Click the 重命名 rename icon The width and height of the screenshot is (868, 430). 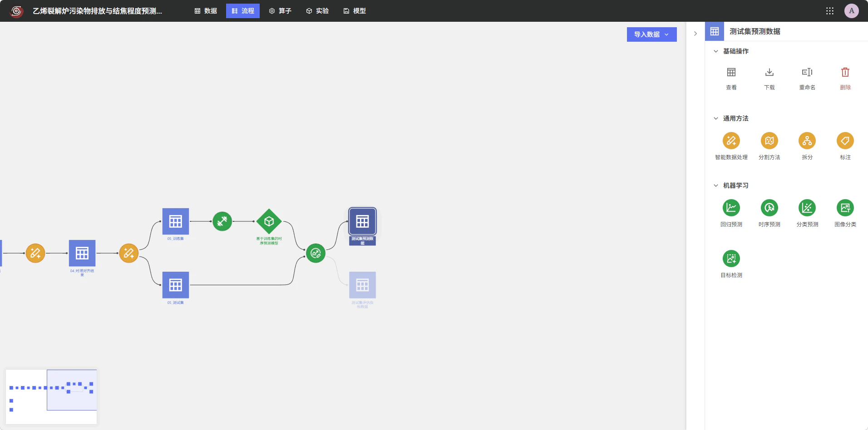(x=807, y=72)
